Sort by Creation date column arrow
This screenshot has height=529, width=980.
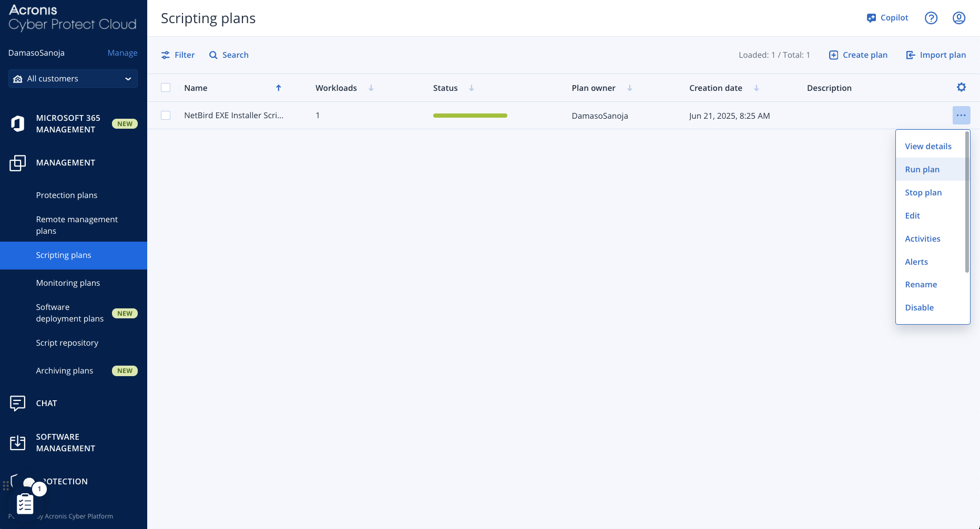tap(756, 88)
